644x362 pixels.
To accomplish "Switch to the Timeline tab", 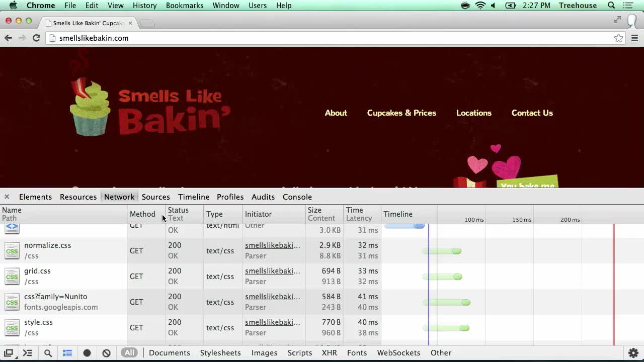I will tap(194, 197).
